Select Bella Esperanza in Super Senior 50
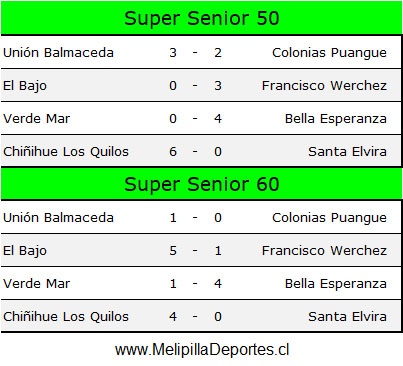This screenshot has width=403, height=366. (336, 119)
